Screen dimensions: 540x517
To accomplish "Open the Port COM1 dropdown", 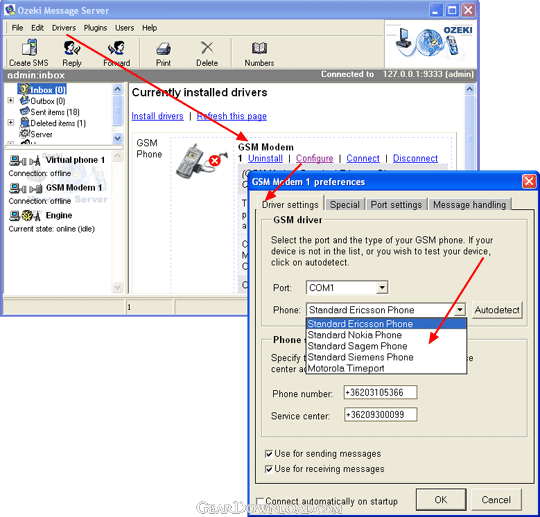I will coord(382,288).
